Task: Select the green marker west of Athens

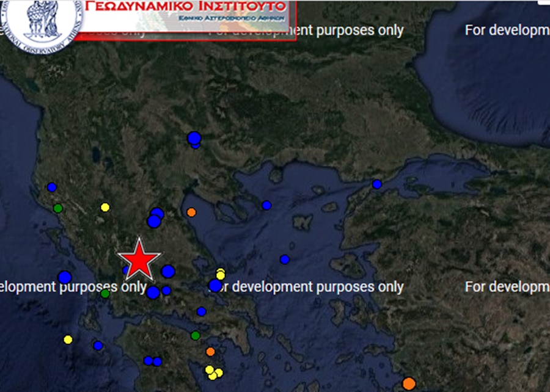Action: pyautogui.click(x=196, y=335)
